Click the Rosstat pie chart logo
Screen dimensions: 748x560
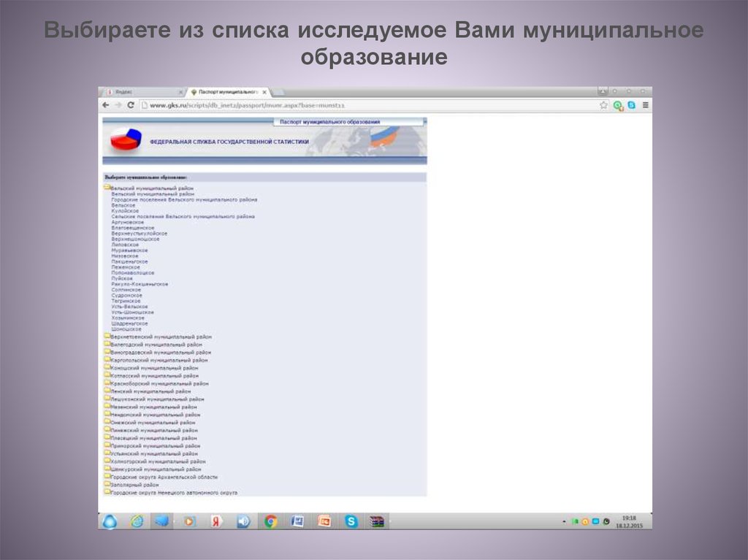(126, 141)
